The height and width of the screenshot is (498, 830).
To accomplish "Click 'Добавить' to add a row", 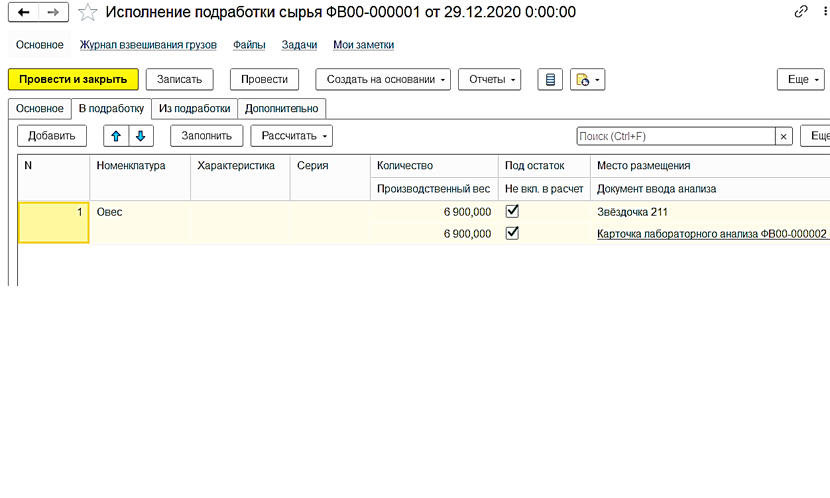I will (52, 136).
